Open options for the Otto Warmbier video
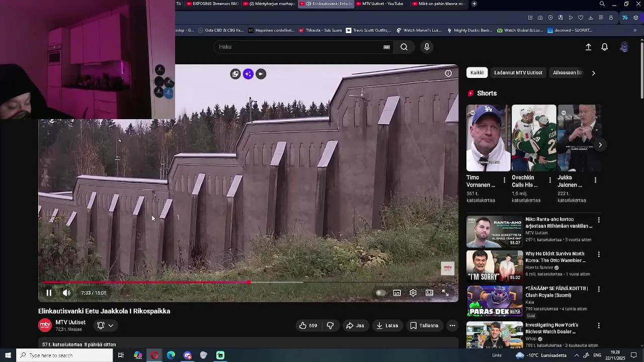This screenshot has height=362, width=644. 599,254
